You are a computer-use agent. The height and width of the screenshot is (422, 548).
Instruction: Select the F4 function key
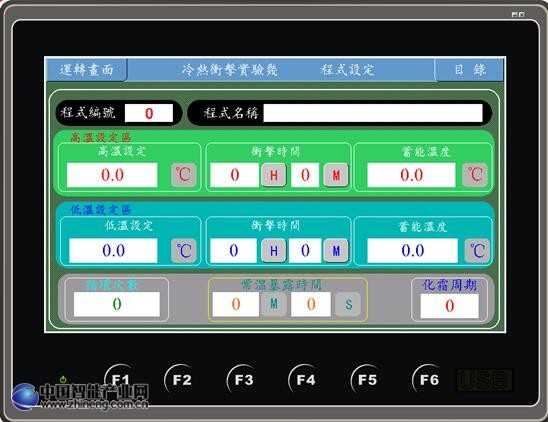305,379
